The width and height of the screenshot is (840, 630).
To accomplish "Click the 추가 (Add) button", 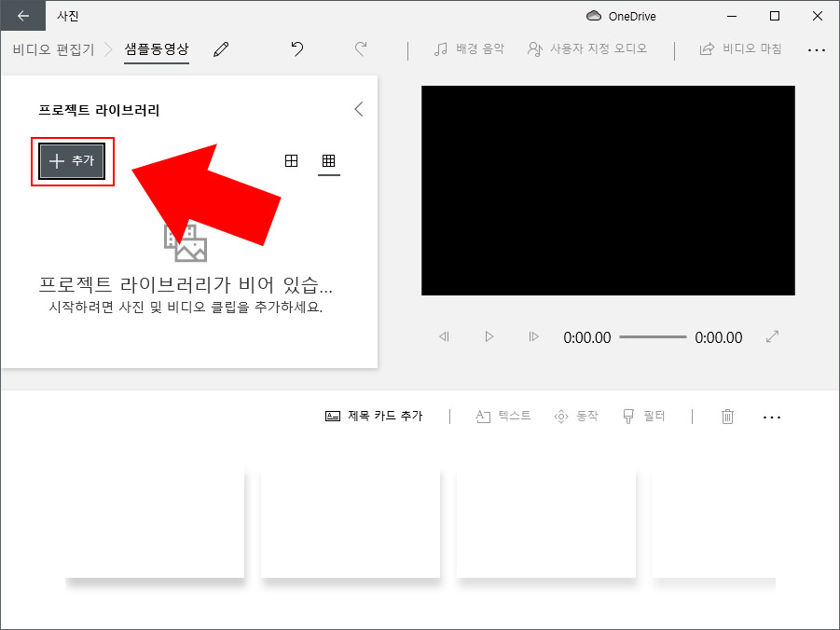I will [x=72, y=160].
